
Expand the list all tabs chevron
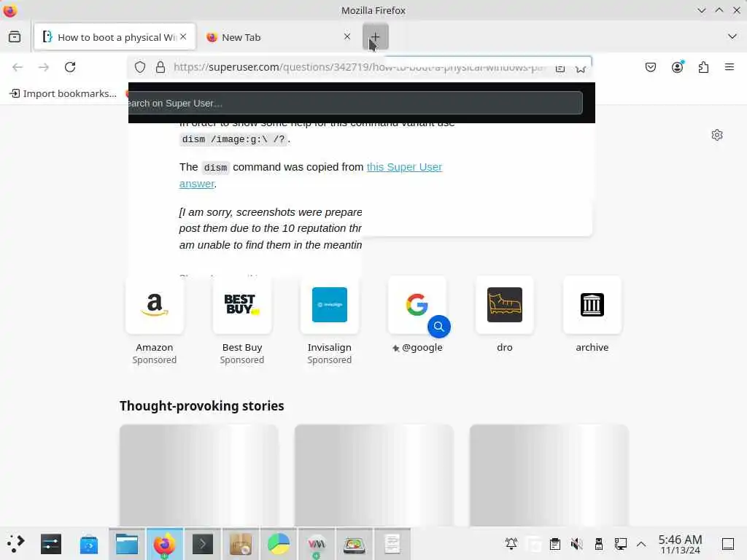[732, 36]
